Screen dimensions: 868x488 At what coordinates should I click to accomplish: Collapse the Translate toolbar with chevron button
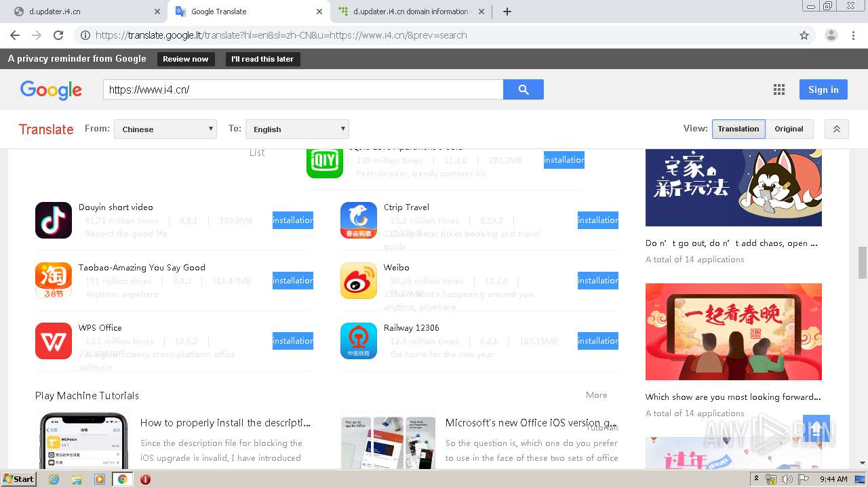pos(837,129)
